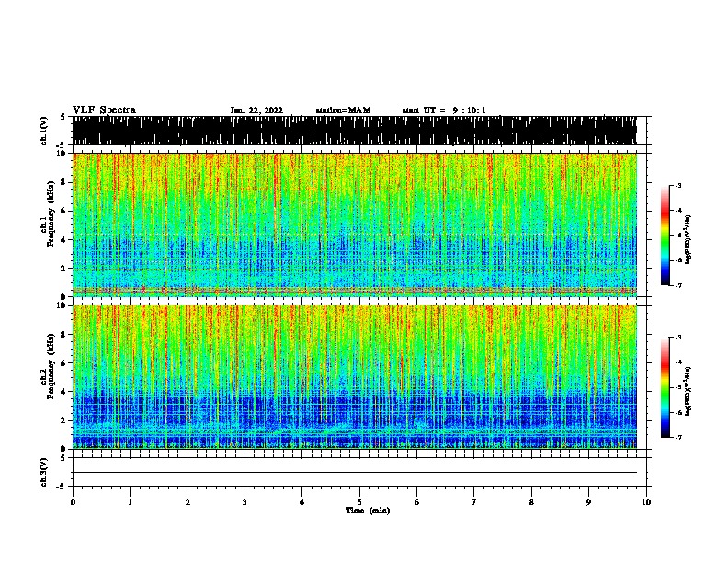The image size is (728, 563).
Task: Click the ch.1 spectrogram plot
Action: click(354, 224)
